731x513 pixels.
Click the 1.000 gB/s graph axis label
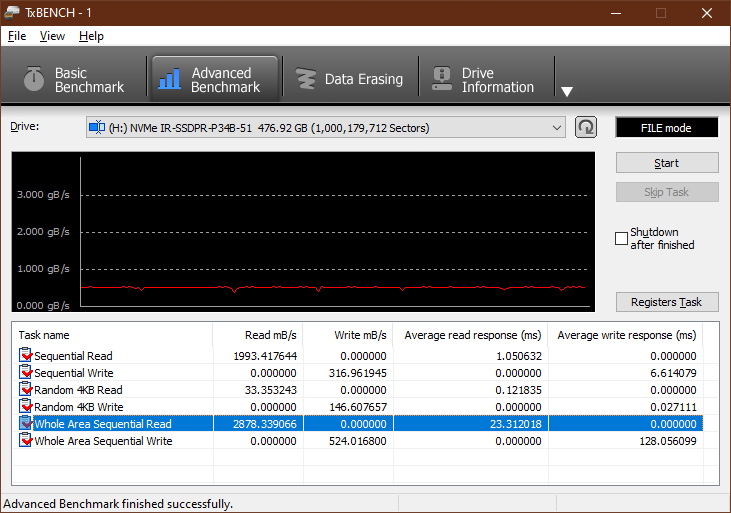pyautogui.click(x=43, y=269)
